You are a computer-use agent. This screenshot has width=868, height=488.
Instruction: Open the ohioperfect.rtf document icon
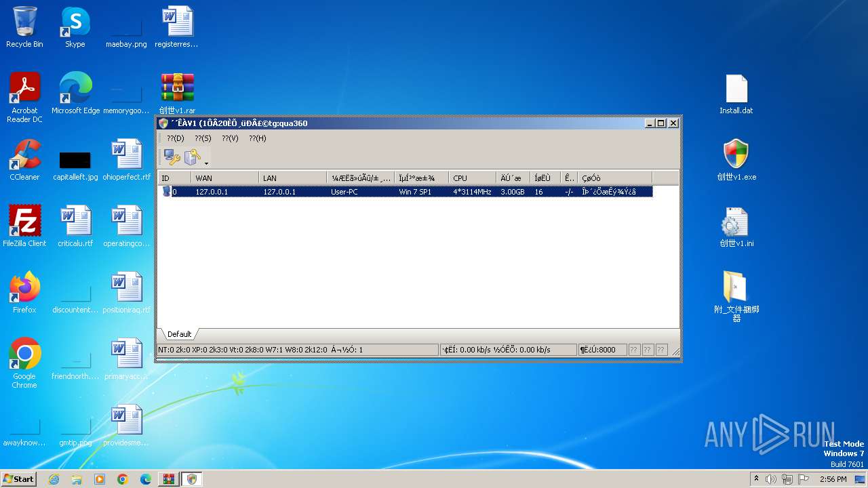tap(126, 160)
